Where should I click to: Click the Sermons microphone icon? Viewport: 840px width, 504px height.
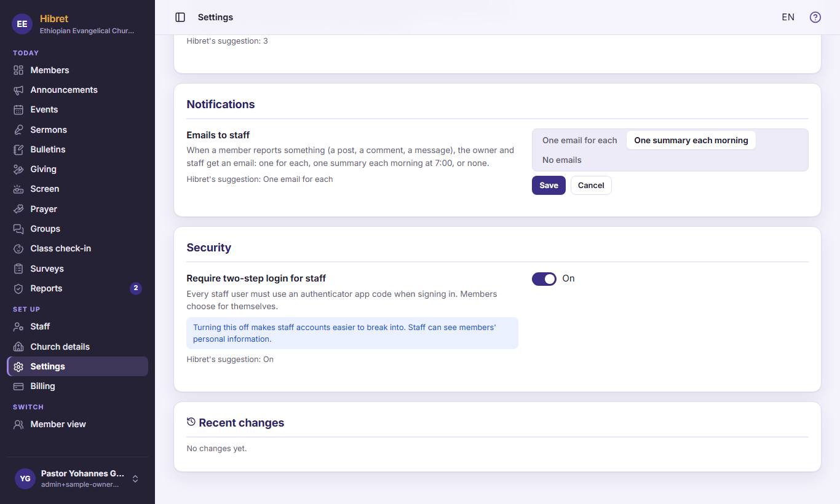18,130
